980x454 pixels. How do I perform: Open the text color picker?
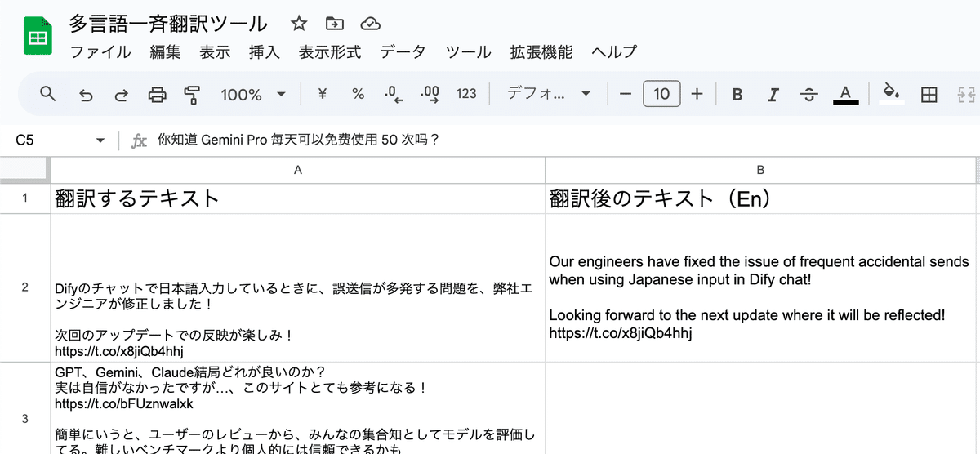pos(845,94)
